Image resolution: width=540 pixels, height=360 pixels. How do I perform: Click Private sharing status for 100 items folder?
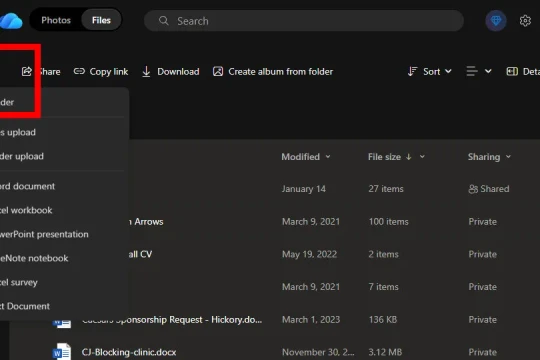[x=482, y=222]
